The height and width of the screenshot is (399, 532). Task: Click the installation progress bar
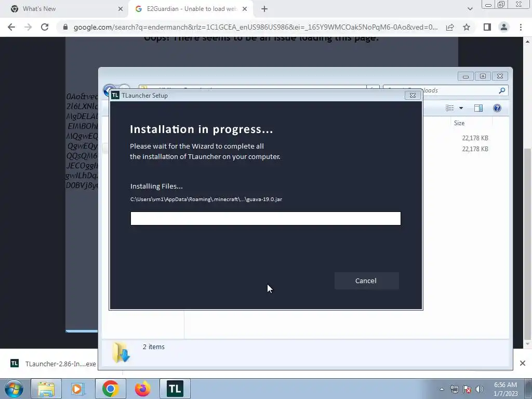(265, 218)
